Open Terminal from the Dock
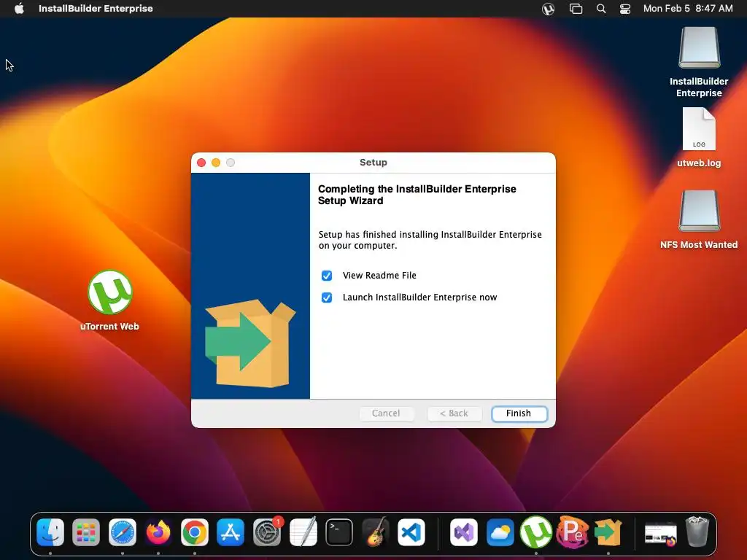The image size is (747, 560). 339,532
